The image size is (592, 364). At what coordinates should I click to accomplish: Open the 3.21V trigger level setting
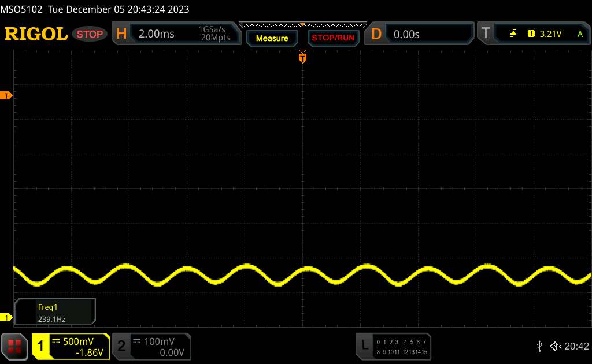pos(550,34)
